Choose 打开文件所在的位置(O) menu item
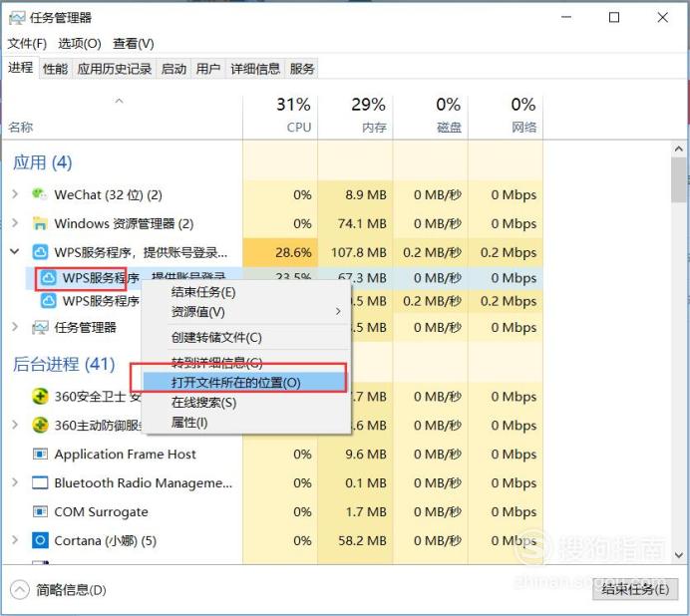Screen dimensions: 690x616 (244, 383)
